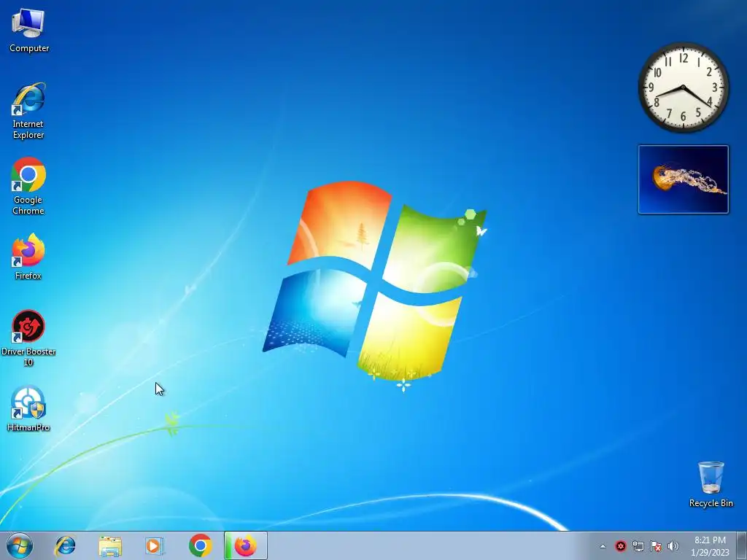This screenshot has height=560, width=747.
Task: Select the Firefox desktop shortcut
Action: pyautogui.click(x=28, y=257)
